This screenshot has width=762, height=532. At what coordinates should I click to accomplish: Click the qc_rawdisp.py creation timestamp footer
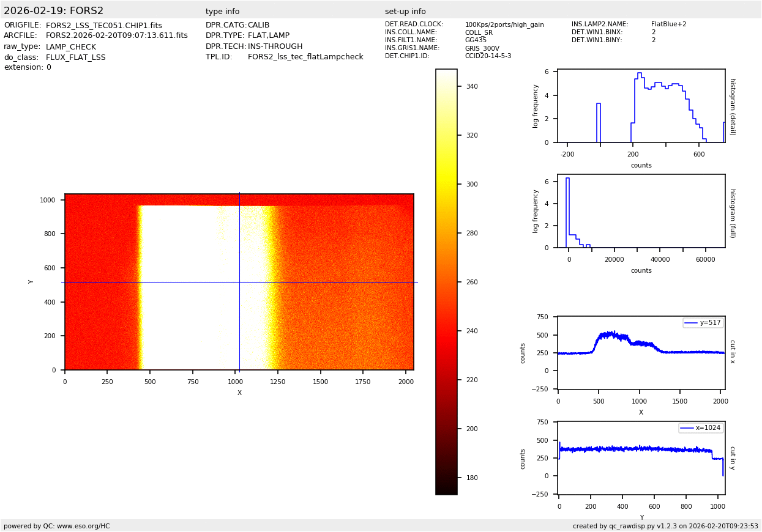[x=665, y=526]
